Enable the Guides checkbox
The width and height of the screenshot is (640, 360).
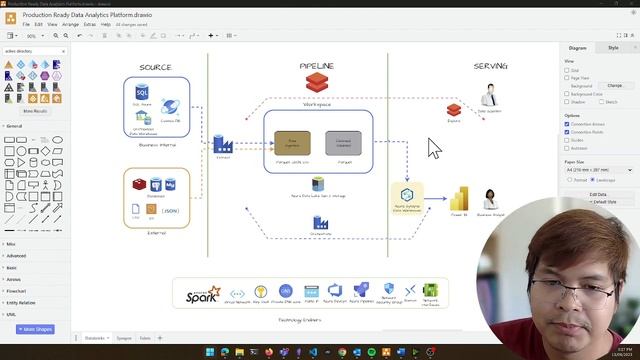pos(567,140)
